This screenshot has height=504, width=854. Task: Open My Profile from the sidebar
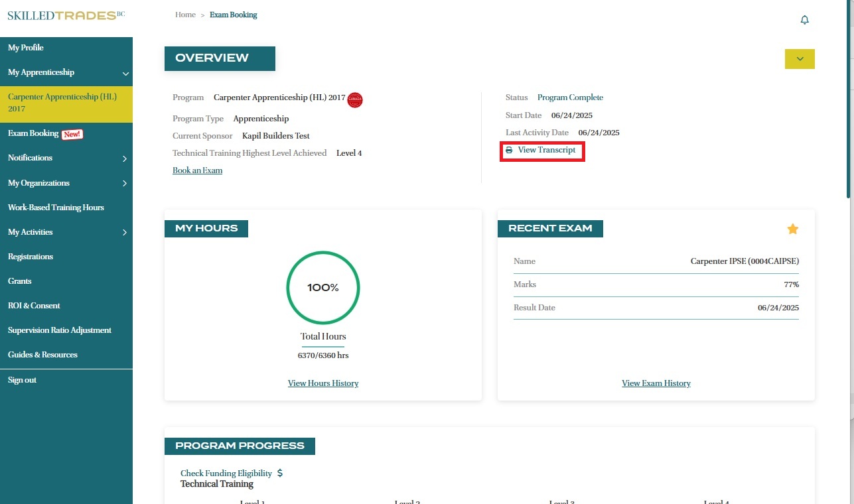click(x=26, y=48)
